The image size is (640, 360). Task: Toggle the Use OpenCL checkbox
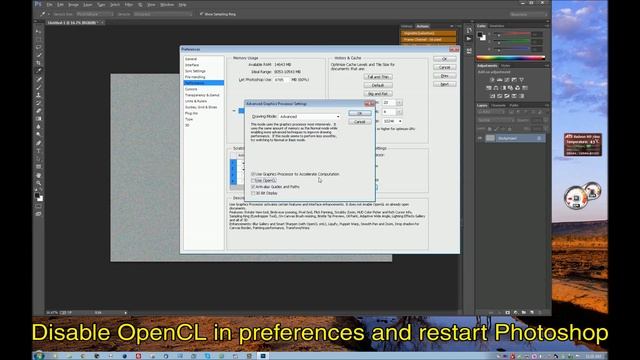pyautogui.click(x=253, y=180)
